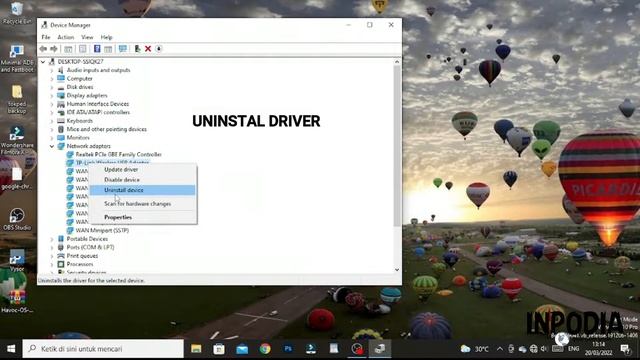Expand Human Interface Devices category
Image resolution: width=640 pixels, height=360 pixels.
(52, 104)
